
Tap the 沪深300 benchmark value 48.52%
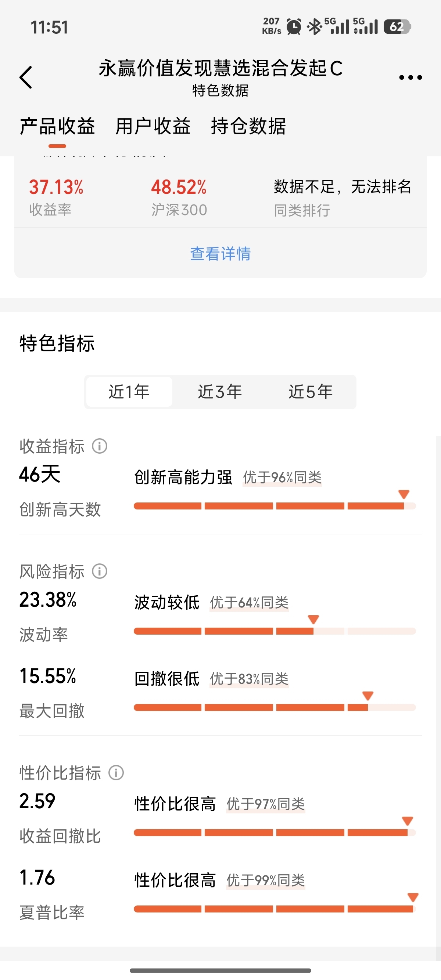pyautogui.click(x=179, y=187)
